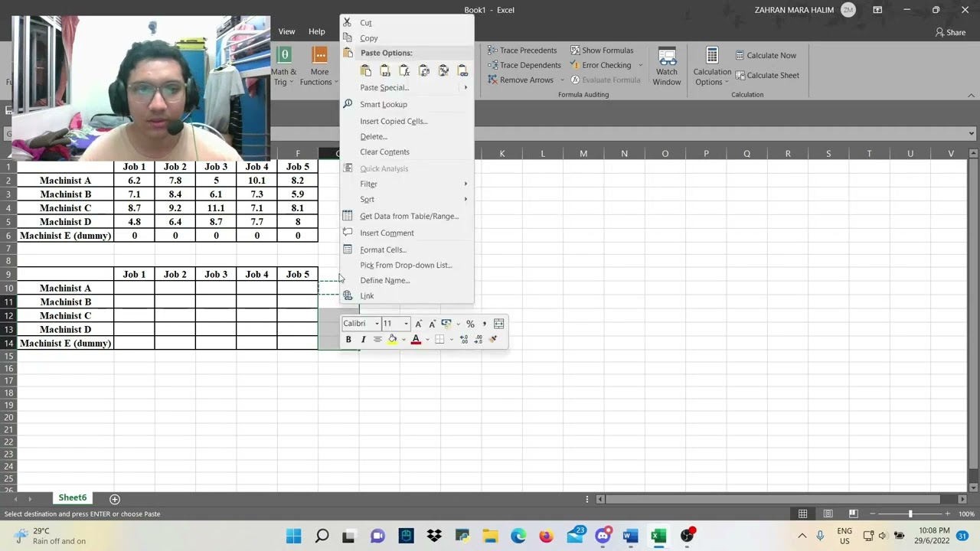980x551 pixels.
Task: Click Increase Font Size icon
Action: point(418,324)
